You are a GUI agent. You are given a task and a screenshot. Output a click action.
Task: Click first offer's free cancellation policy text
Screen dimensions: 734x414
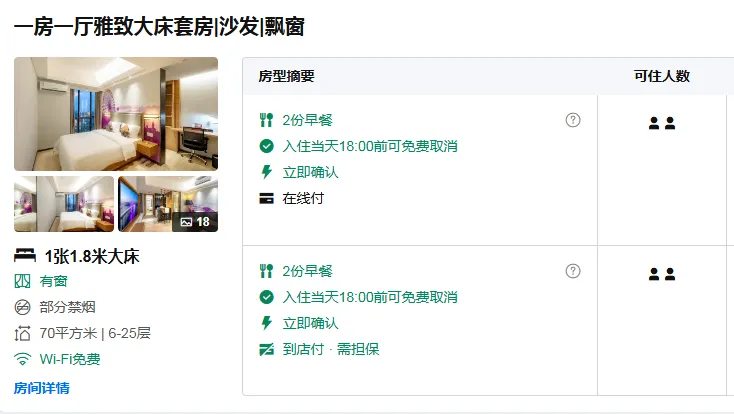(370, 147)
